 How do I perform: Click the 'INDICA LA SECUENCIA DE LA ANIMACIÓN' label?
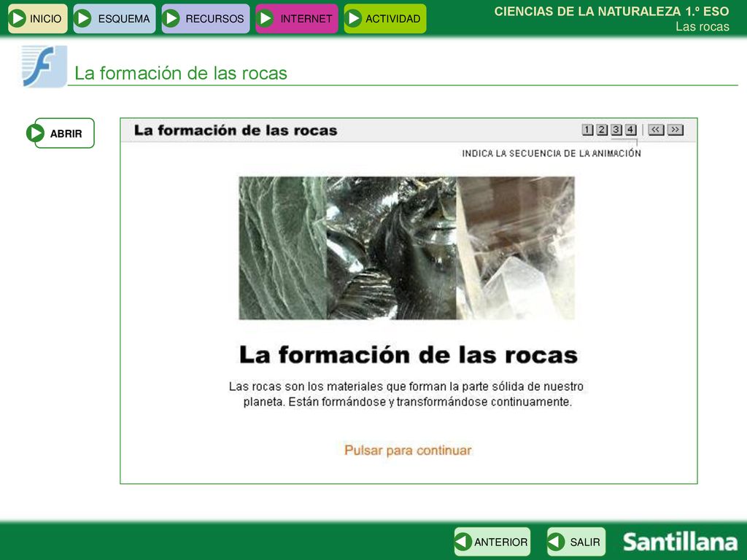tap(551, 153)
